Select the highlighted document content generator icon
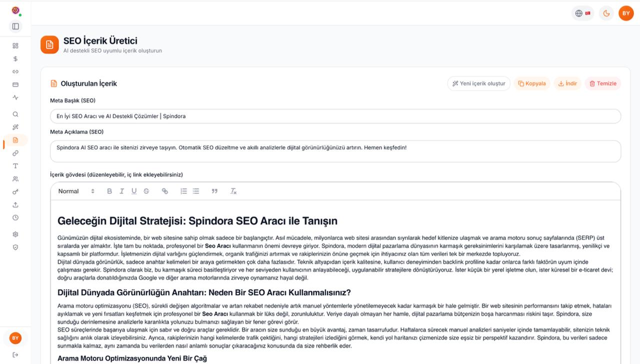Screen dimensions: 640x364 pyautogui.click(x=15, y=140)
